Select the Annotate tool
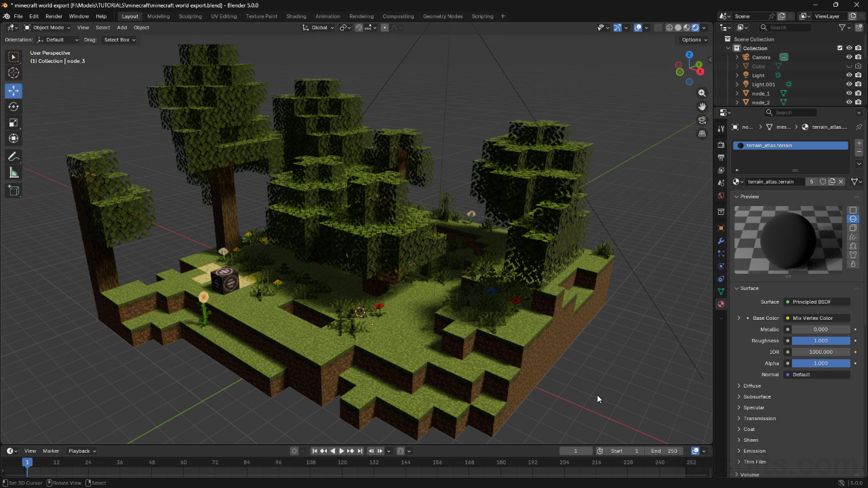This screenshot has width=868, height=488. pyautogui.click(x=14, y=157)
